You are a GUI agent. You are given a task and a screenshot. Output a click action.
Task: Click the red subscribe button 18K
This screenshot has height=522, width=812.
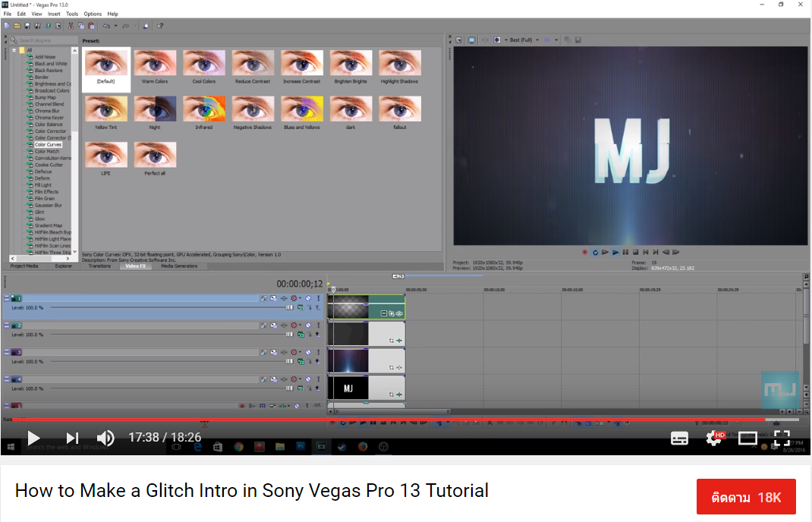click(x=746, y=497)
